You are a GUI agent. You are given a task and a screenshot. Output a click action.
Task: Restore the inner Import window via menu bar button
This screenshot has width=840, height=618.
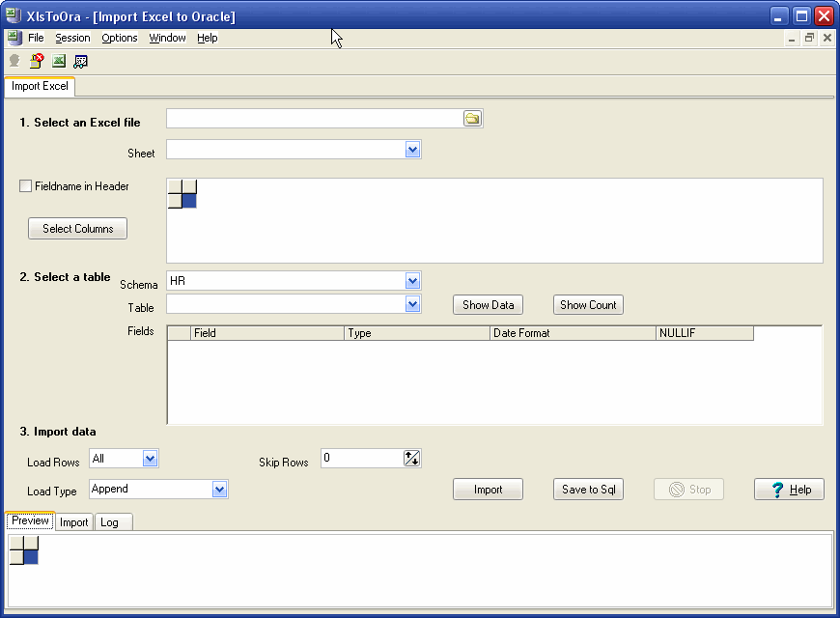[x=809, y=38]
